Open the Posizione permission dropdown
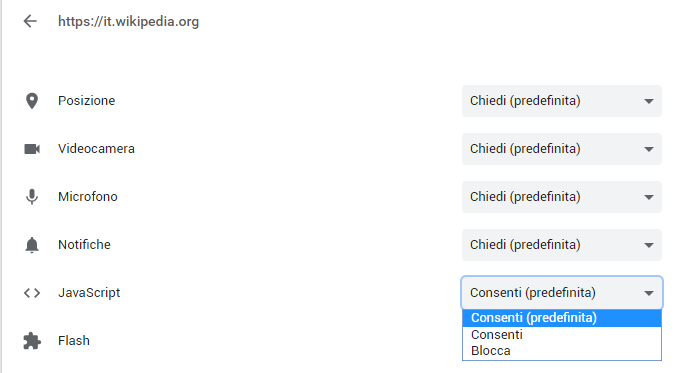Viewport: 680px width, 373px height. pos(562,101)
